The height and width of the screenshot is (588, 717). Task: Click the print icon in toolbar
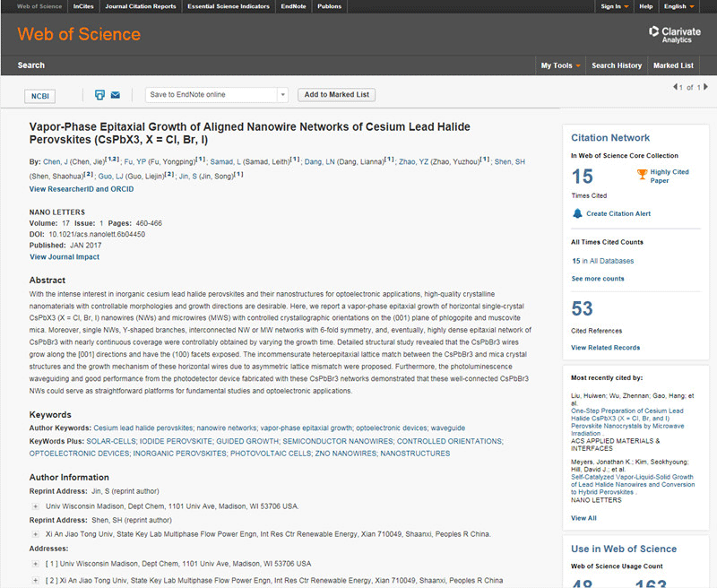click(x=99, y=95)
